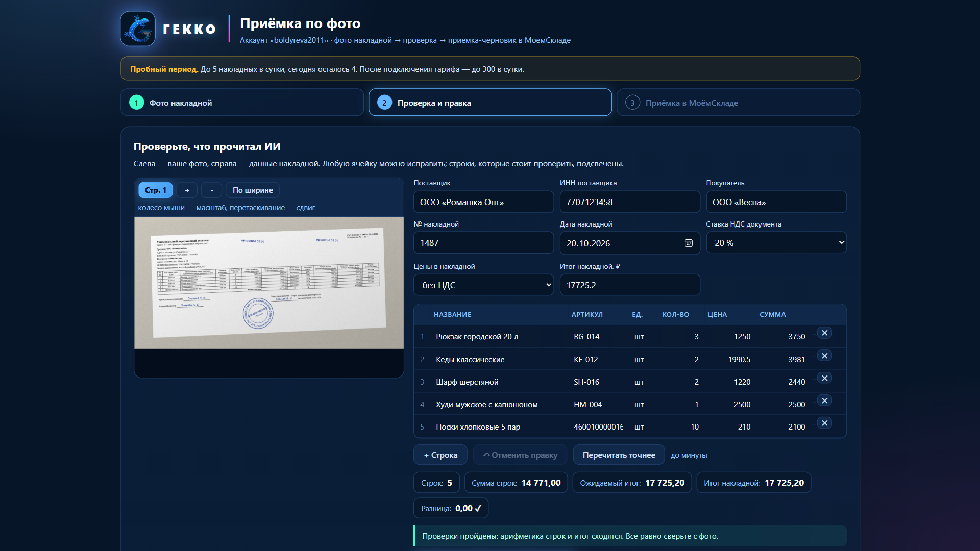Click the invoice photo preview

click(x=269, y=283)
